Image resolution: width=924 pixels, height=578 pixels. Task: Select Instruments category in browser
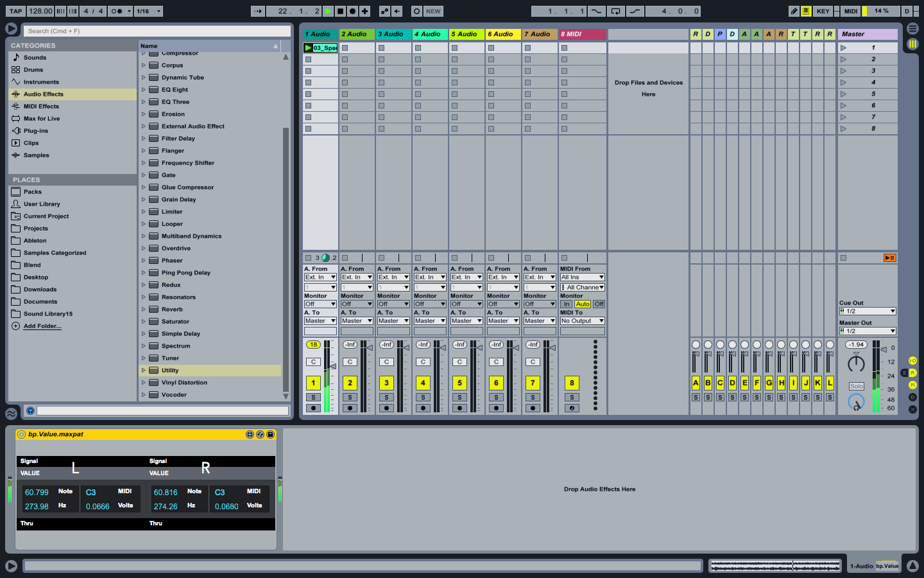point(41,82)
